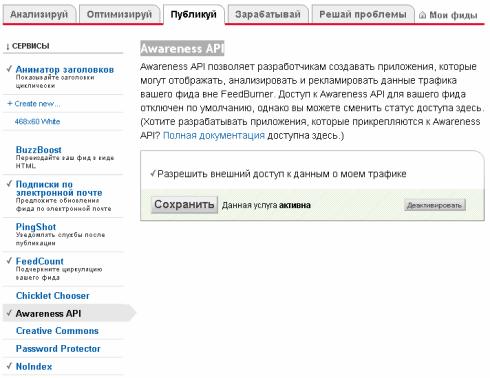Click the Сохранить button
Viewport: 490px width, 378px height.
coord(184,204)
